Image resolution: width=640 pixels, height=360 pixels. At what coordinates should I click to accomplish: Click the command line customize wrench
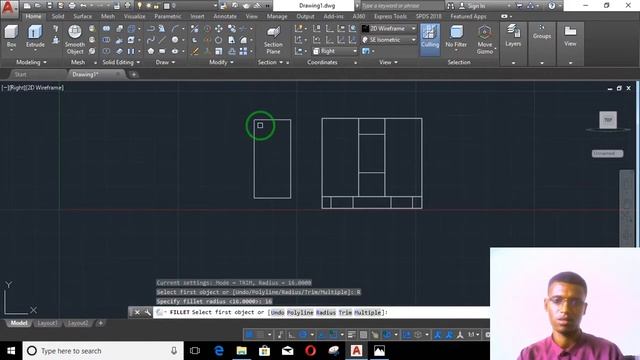(x=147, y=313)
